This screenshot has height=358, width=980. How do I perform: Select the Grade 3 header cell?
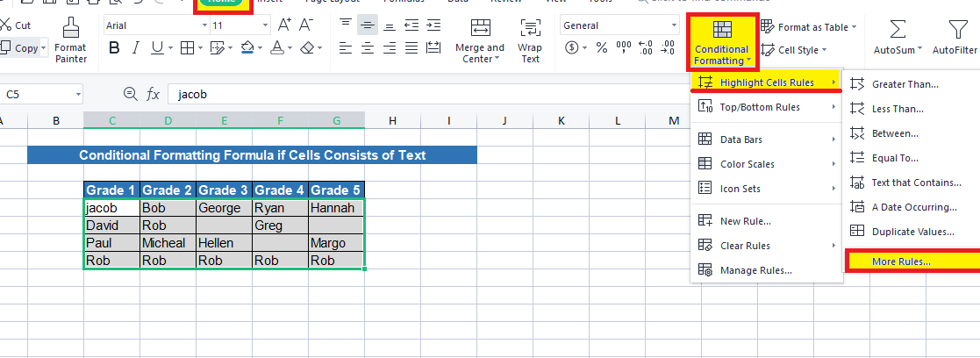225,190
